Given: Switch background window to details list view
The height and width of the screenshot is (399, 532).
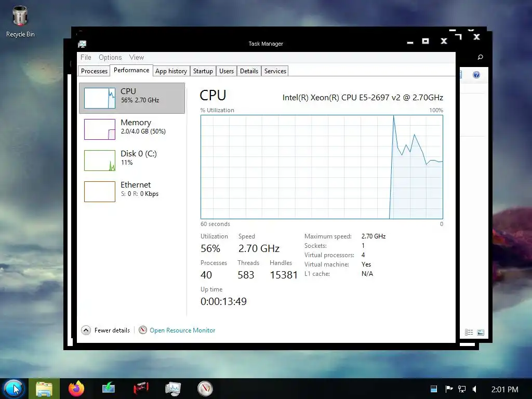Looking at the screenshot, I should [469, 332].
